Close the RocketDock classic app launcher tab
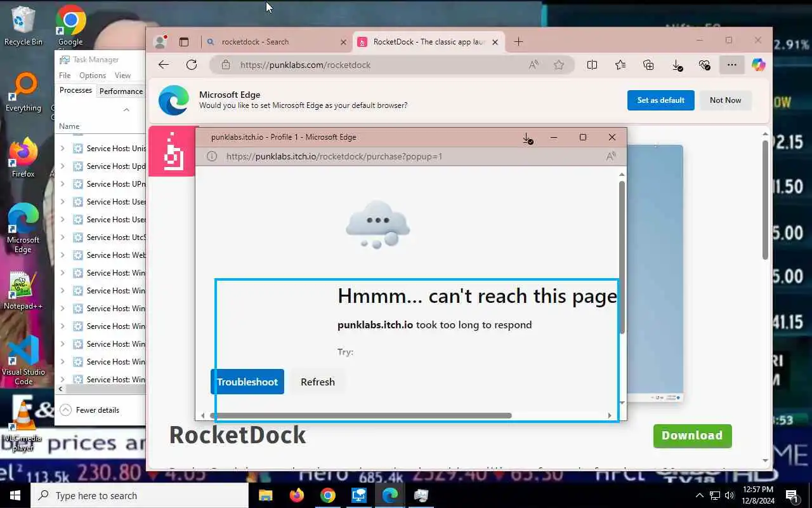 pyautogui.click(x=495, y=42)
